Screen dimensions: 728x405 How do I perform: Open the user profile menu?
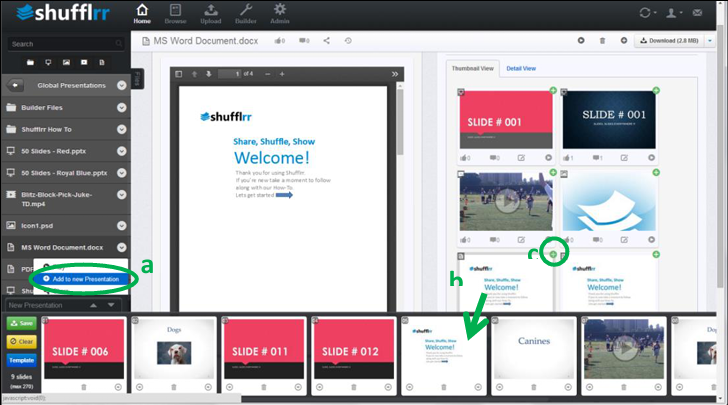(x=671, y=13)
